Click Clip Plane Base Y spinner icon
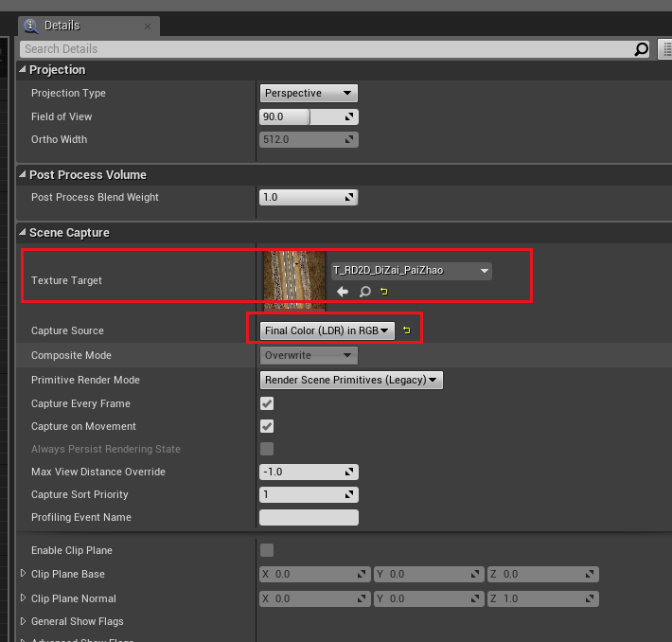The image size is (672, 642). click(x=475, y=574)
